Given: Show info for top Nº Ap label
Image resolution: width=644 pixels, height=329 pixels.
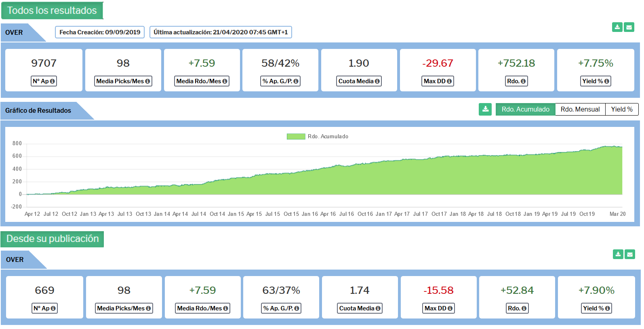Looking at the screenshot, I should (x=52, y=81).
